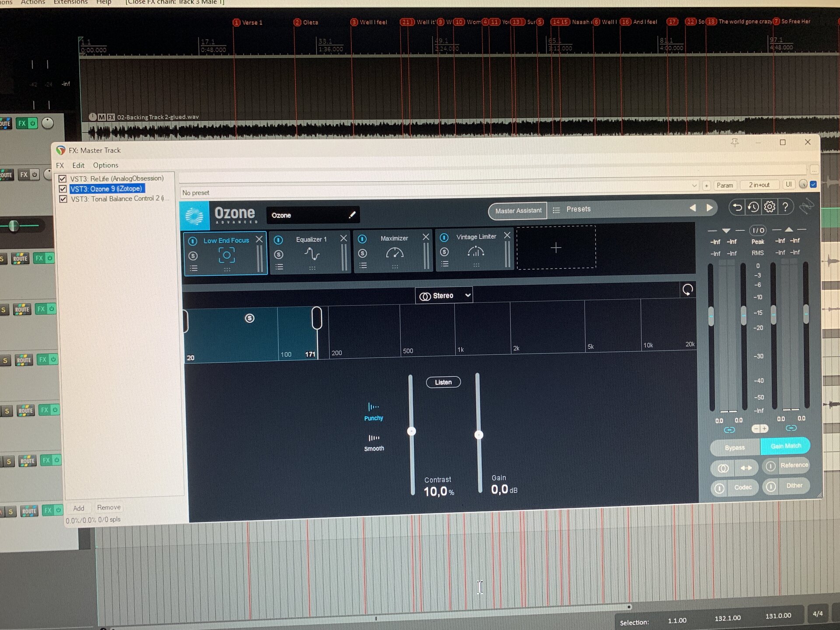Open REAPER Extensions menu
The width and height of the screenshot is (840, 630).
70,2
